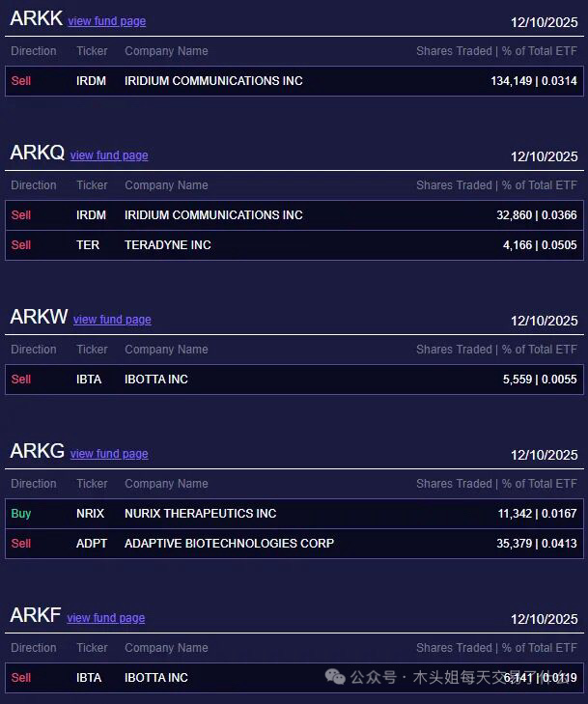Click Adaptive Biotechnologies Corp company name
The width and height of the screenshot is (588, 704).
(229, 544)
